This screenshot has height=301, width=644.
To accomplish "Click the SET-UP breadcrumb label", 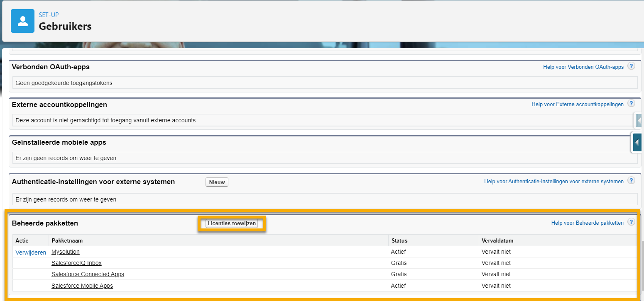I will pyautogui.click(x=49, y=15).
